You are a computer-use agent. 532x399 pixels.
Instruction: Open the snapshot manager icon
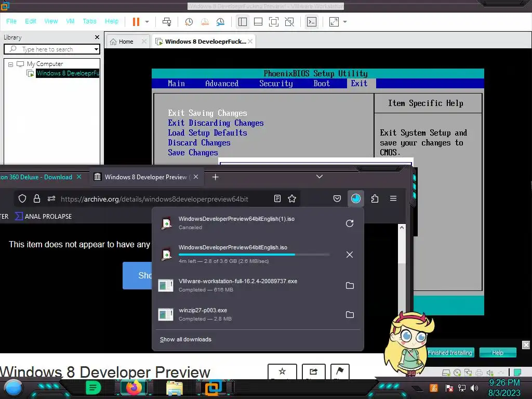[x=220, y=22]
